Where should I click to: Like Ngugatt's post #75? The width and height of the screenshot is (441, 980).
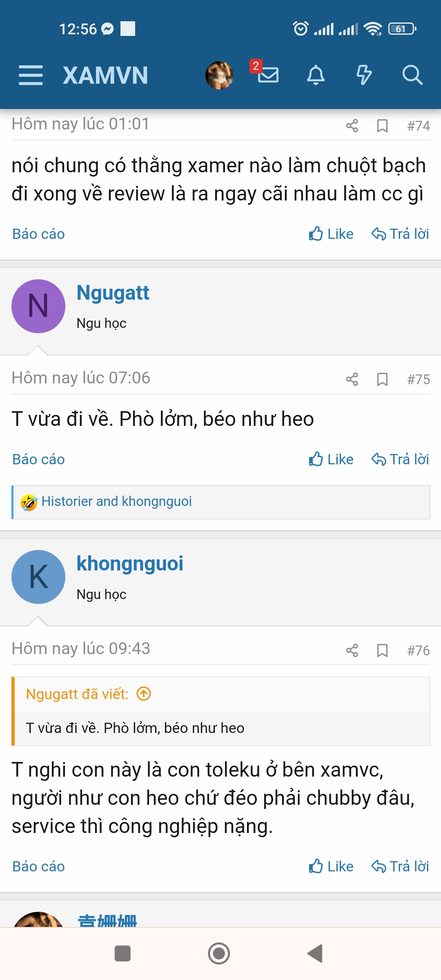[x=331, y=459]
